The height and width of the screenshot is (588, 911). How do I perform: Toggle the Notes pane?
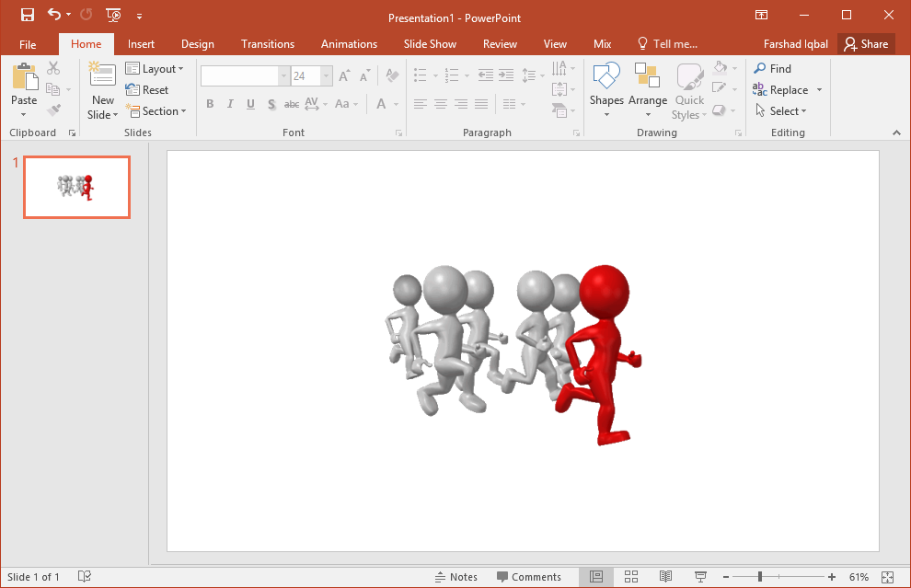tap(456, 577)
